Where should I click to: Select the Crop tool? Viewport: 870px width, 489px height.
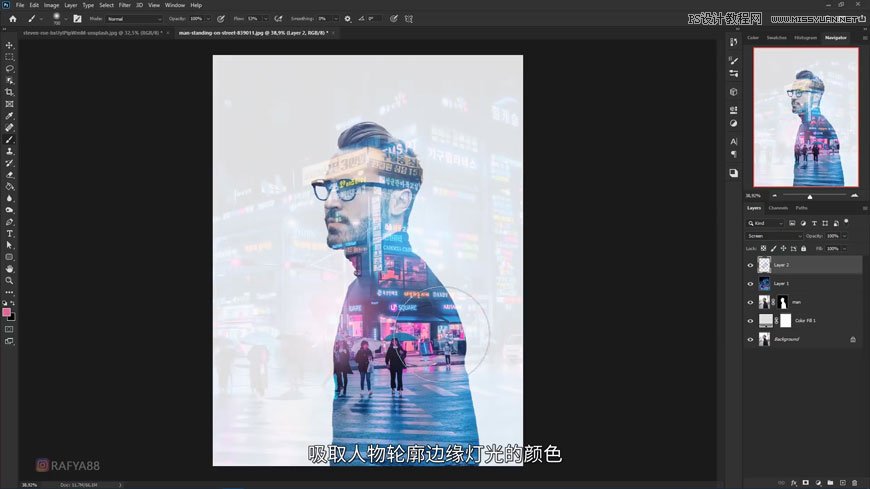coord(9,92)
